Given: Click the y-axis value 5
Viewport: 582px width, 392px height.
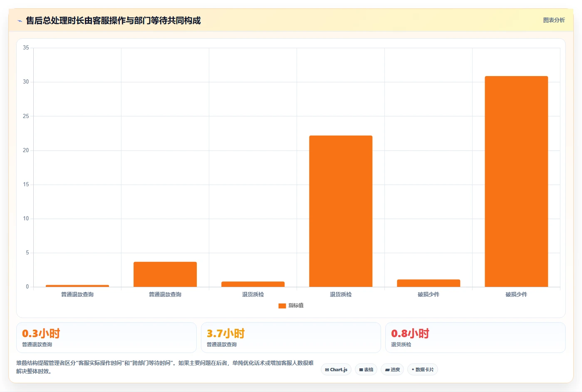Looking at the screenshot, I should coord(27,252).
